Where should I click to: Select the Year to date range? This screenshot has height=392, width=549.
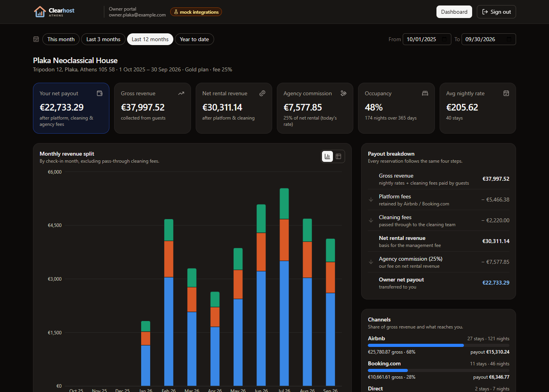[195, 39]
